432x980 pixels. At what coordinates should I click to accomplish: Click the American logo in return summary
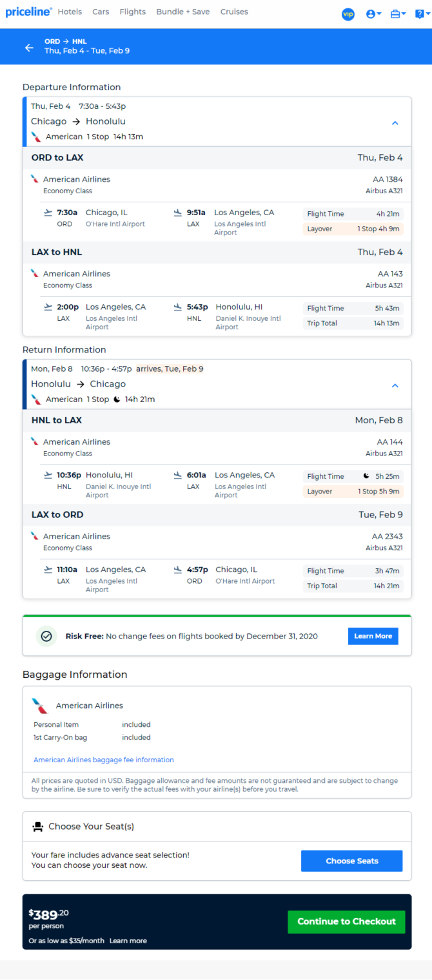tap(36, 399)
